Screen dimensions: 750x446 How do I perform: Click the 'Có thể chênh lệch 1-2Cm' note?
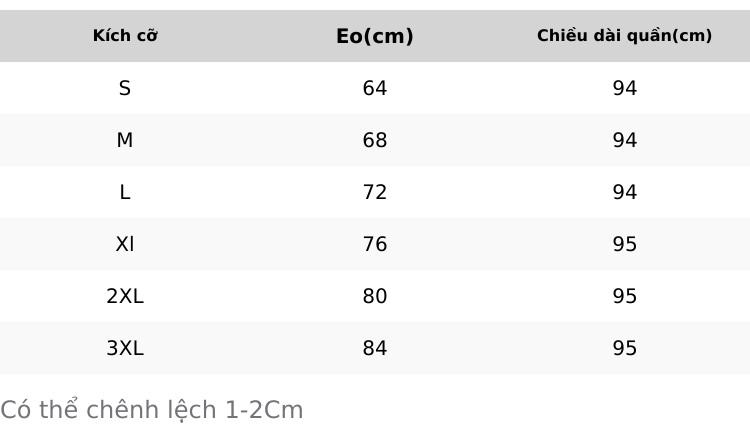point(152,410)
